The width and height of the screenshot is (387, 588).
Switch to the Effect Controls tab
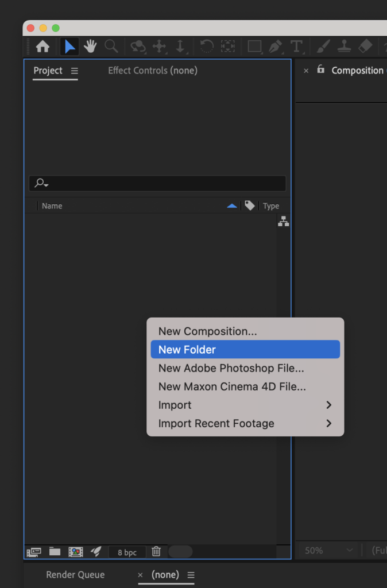click(153, 70)
